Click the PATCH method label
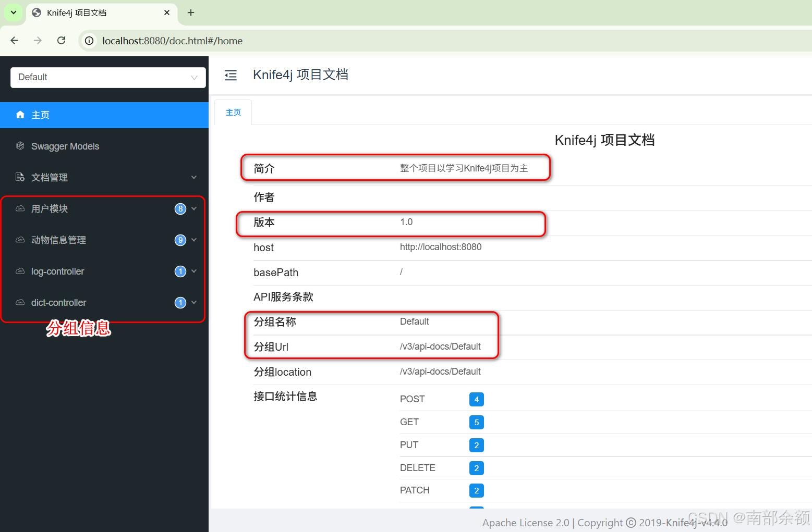The width and height of the screenshot is (812, 532). (415, 490)
